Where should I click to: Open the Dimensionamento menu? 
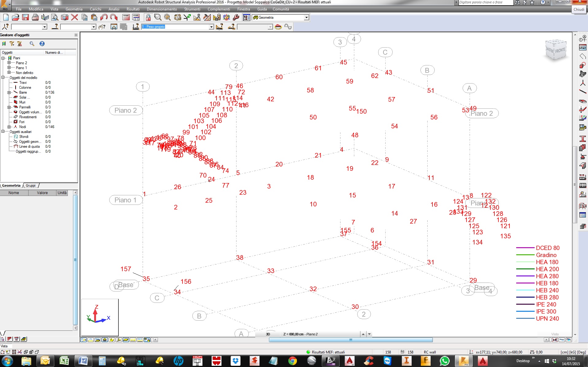pos(162,9)
